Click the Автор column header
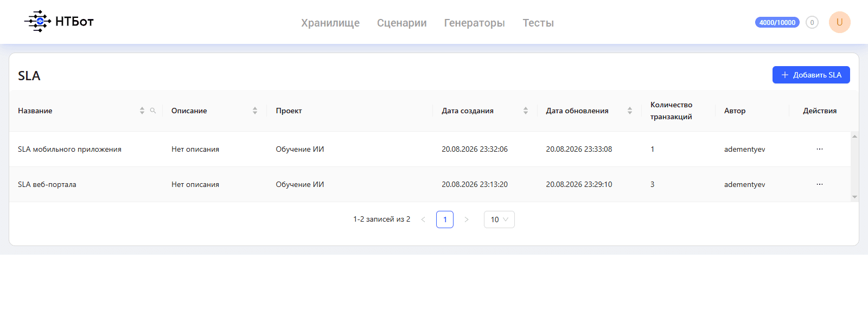Screen dimensions: 868x336 click(x=735, y=111)
